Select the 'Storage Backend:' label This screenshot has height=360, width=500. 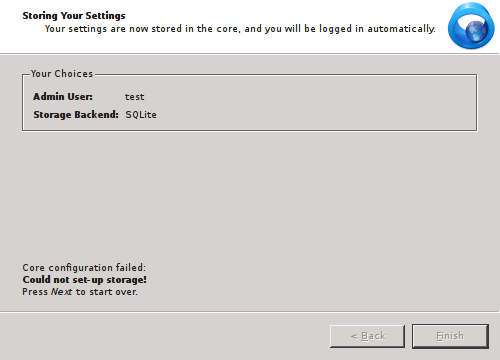pyautogui.click(x=76, y=115)
